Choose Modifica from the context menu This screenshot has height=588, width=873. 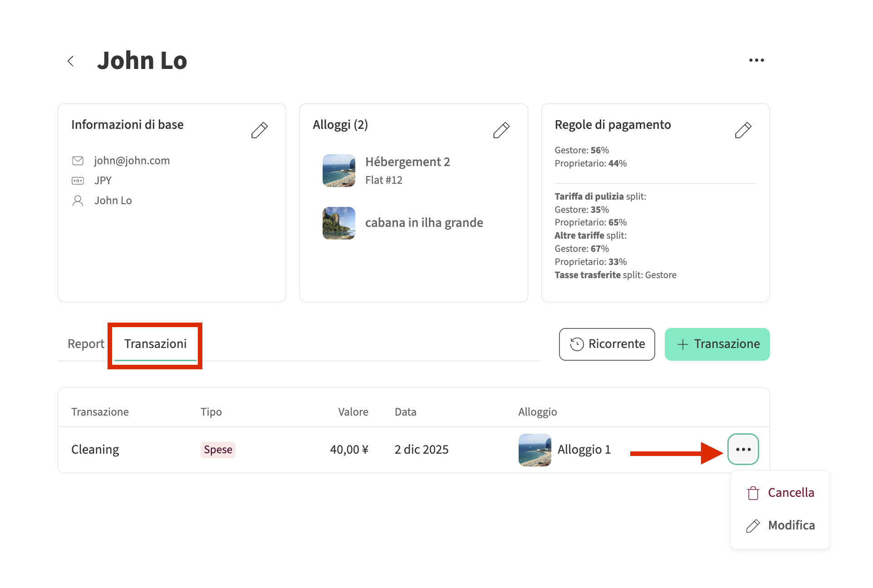(791, 525)
